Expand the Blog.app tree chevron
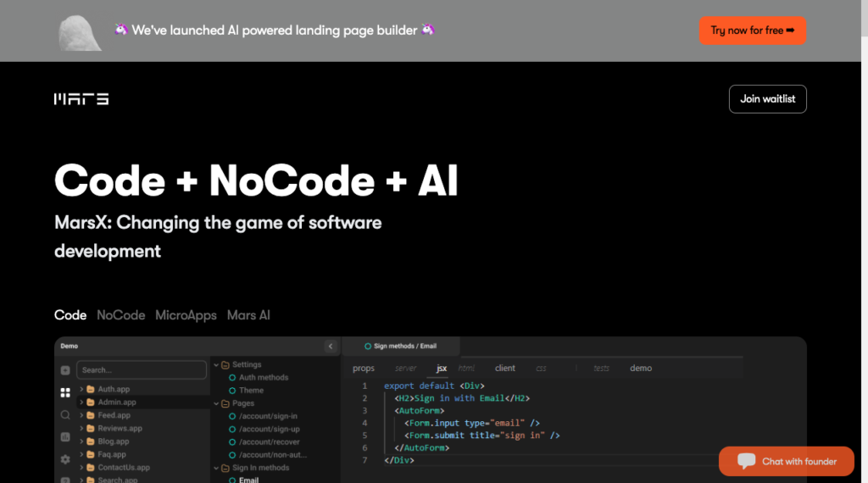This screenshot has width=868, height=483. pyautogui.click(x=81, y=441)
